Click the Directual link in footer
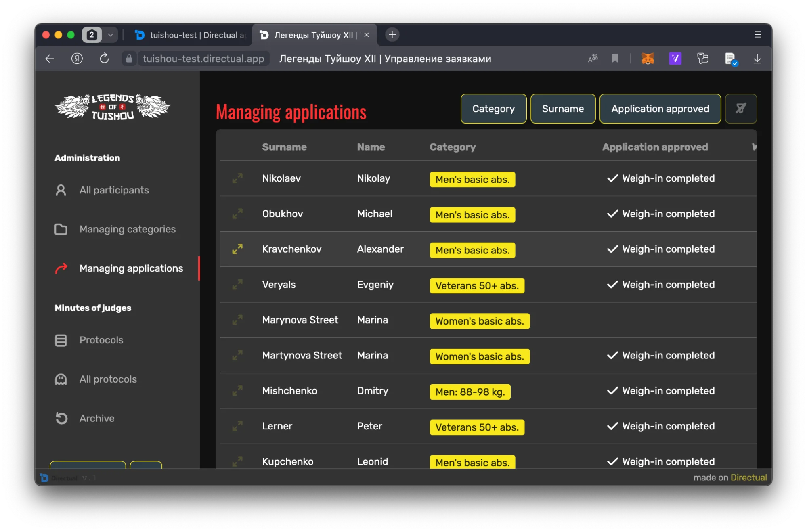Viewport: 807px width, 532px height. (748, 478)
